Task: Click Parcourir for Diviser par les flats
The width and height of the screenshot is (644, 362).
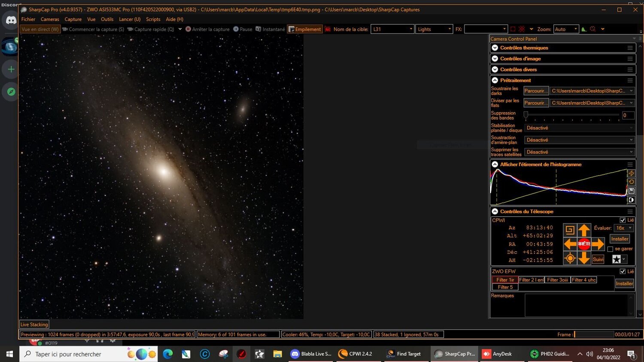Action: pos(536,103)
